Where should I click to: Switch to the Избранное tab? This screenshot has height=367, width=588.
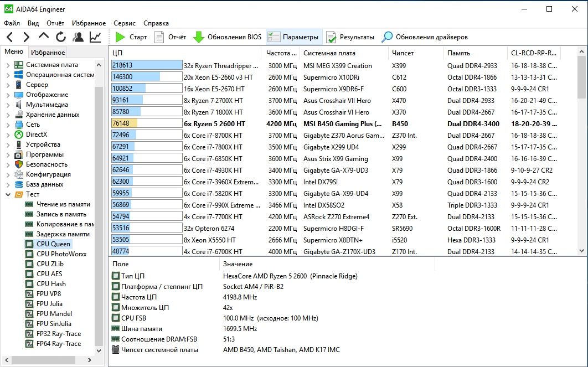(x=48, y=53)
